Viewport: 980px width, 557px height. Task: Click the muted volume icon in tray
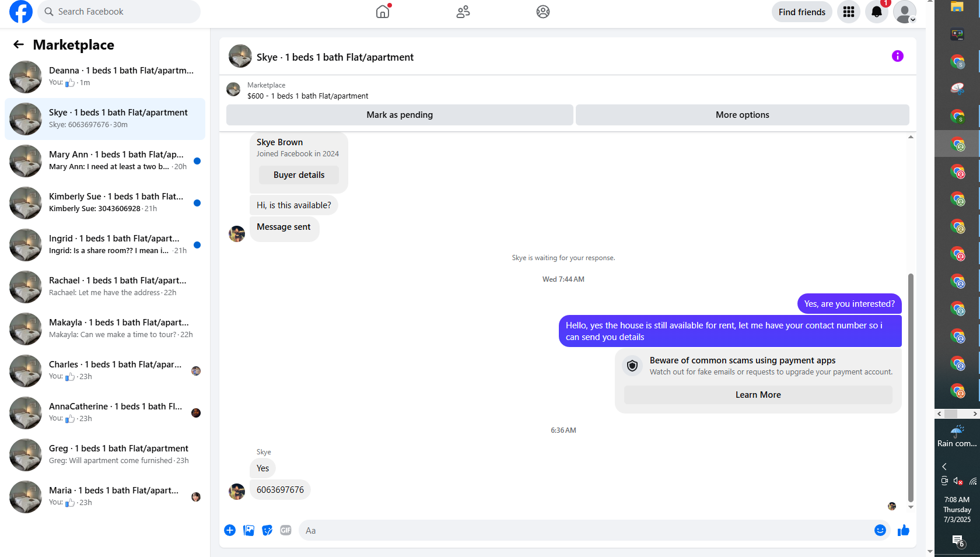click(x=958, y=481)
